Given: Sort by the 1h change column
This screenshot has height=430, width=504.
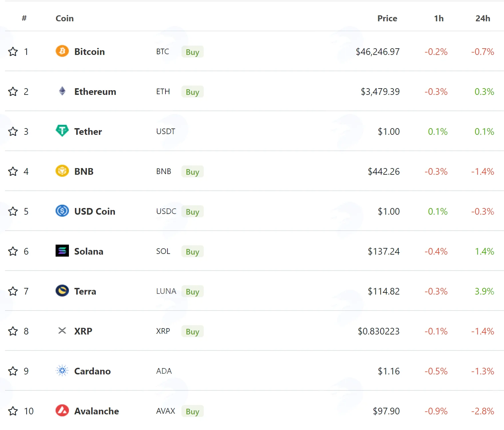Looking at the screenshot, I should (x=439, y=18).
